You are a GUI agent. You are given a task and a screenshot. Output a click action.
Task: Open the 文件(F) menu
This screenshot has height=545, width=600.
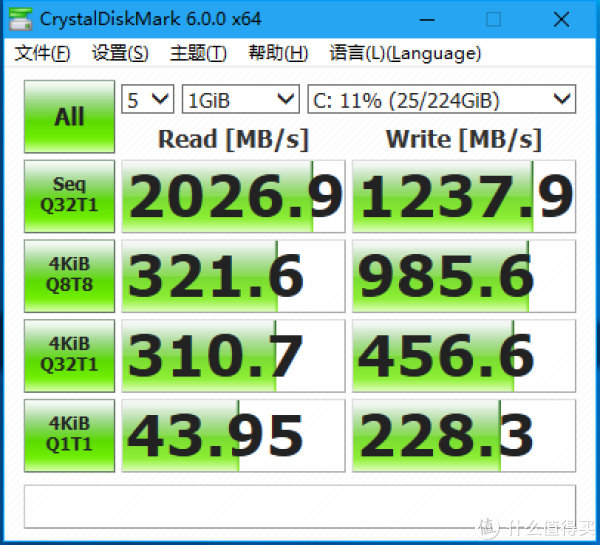click(x=42, y=53)
